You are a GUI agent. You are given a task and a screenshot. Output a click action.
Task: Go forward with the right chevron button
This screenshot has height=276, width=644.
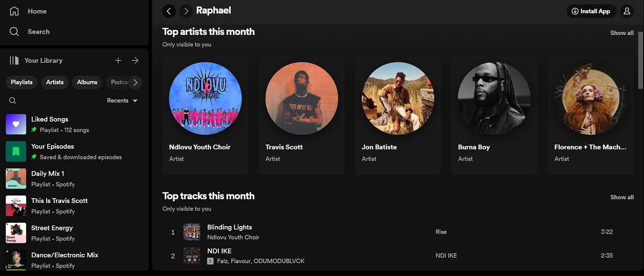click(186, 11)
